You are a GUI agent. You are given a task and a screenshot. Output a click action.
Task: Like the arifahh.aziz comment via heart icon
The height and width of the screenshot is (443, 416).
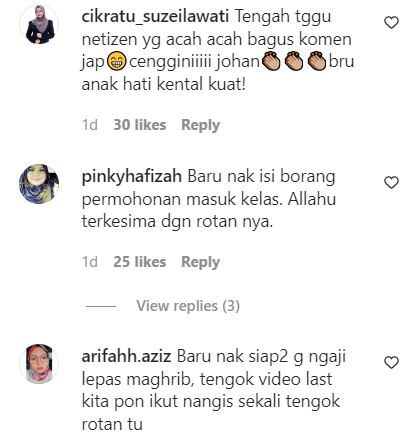coord(391,363)
